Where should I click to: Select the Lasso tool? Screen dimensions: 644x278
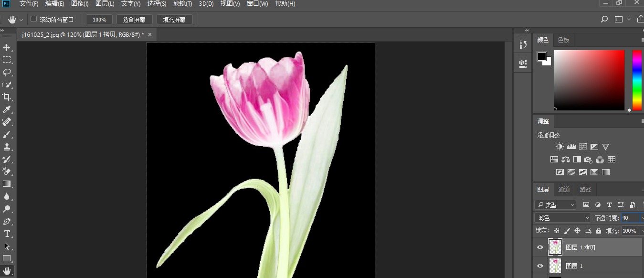7,72
